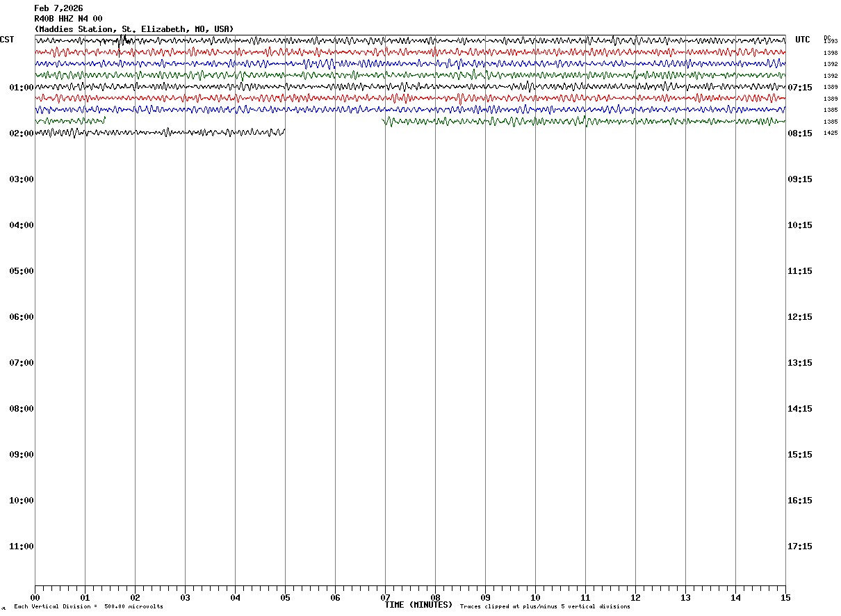Select the UTC time label '16:15'
This screenshot has width=841, height=616.
point(800,501)
